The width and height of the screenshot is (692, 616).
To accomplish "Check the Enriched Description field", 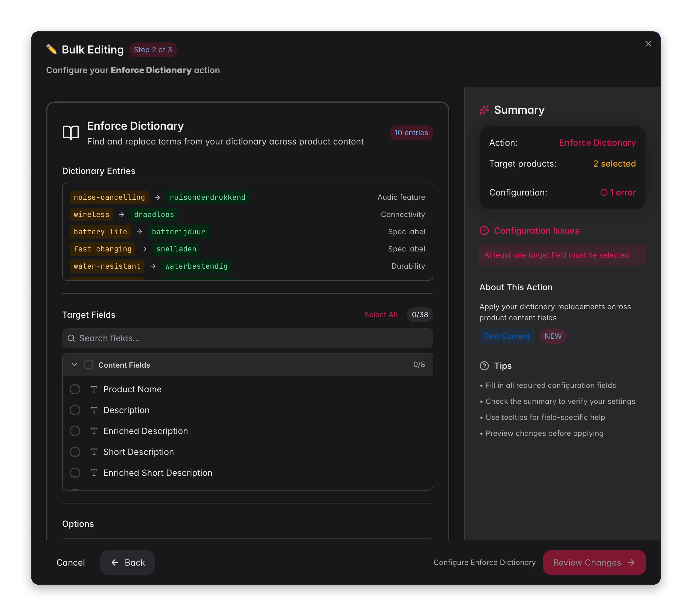I will click(x=75, y=431).
